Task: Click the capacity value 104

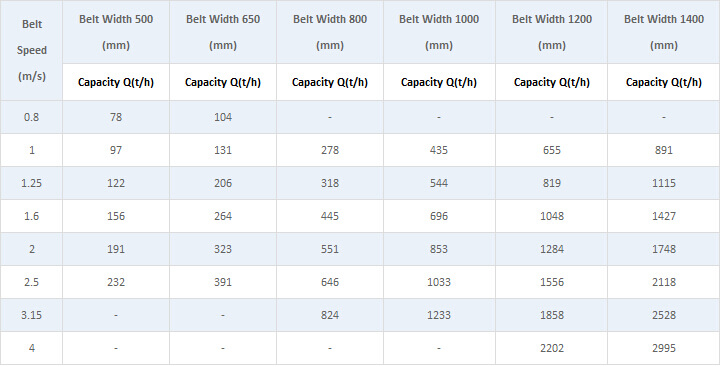Action: [x=223, y=117]
